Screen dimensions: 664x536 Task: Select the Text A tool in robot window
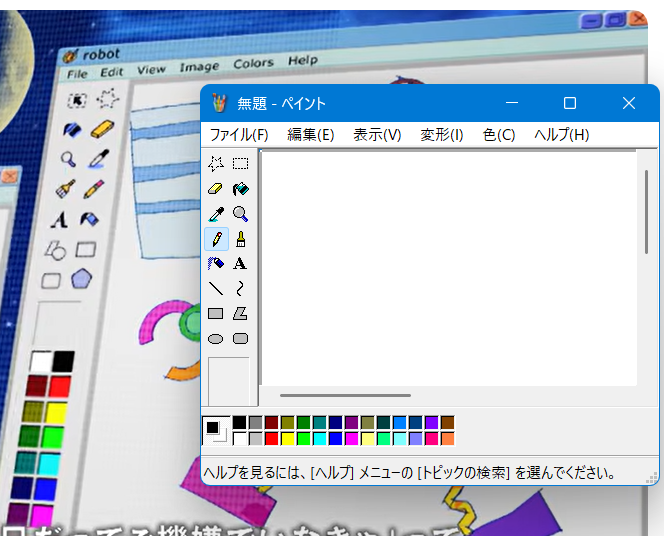pyautogui.click(x=59, y=220)
